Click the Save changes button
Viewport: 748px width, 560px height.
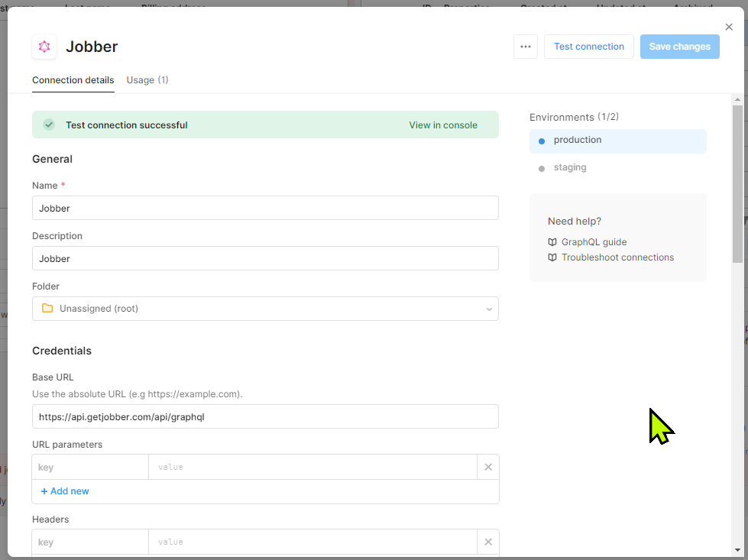click(x=680, y=47)
